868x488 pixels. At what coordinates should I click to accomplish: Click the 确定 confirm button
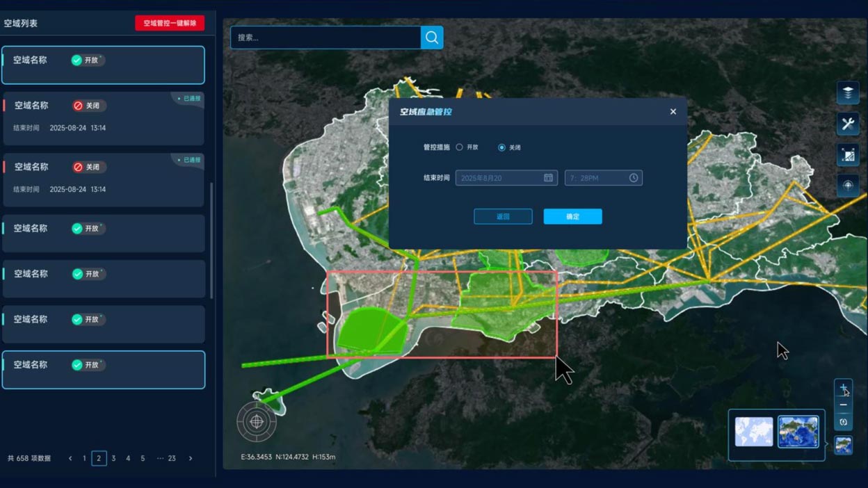(x=572, y=217)
